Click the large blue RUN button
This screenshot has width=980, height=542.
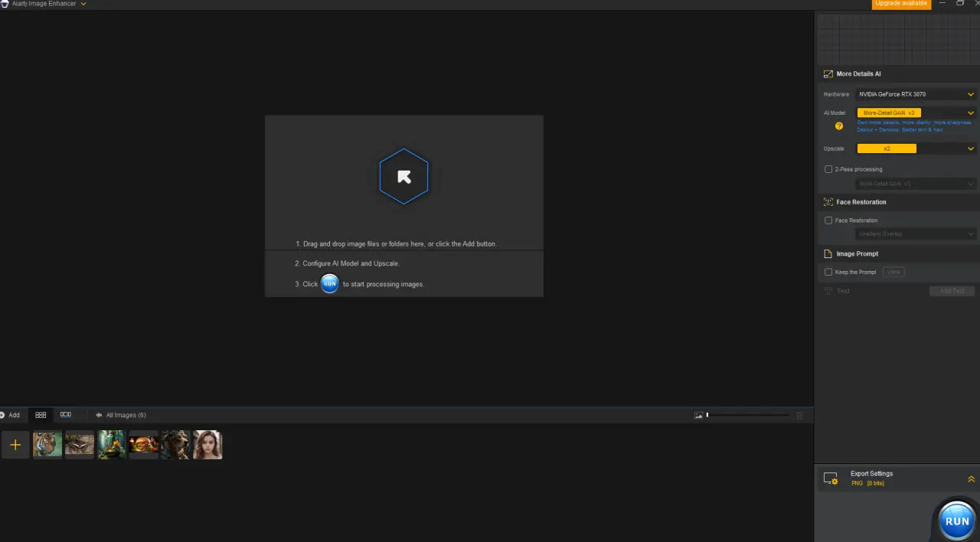coord(957,521)
